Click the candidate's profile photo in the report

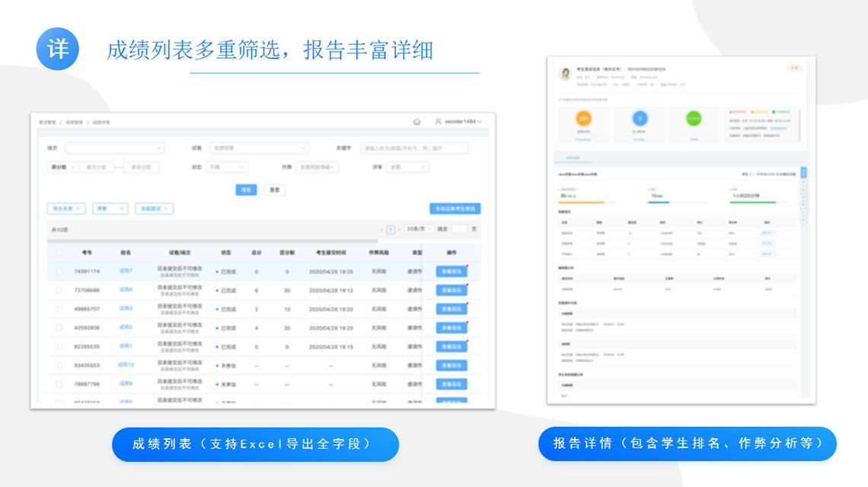click(x=566, y=74)
